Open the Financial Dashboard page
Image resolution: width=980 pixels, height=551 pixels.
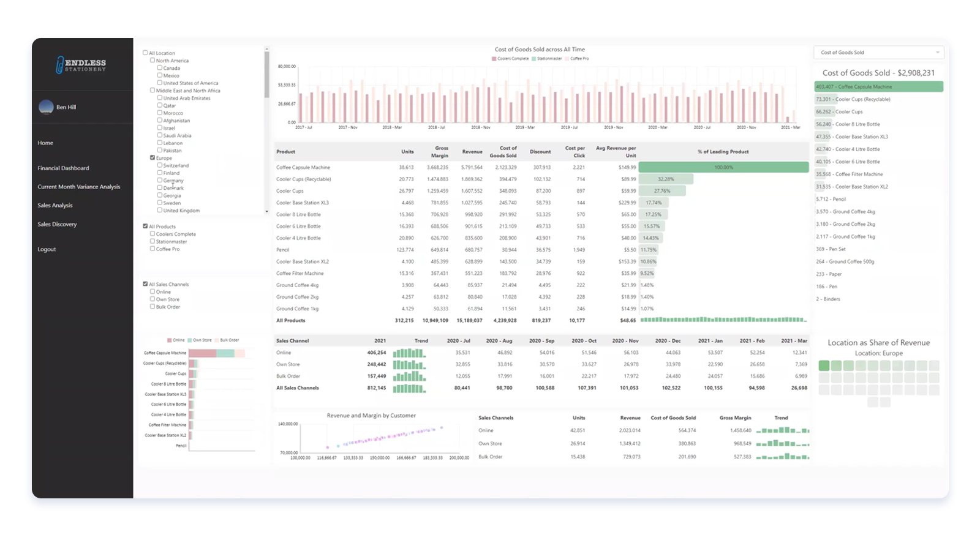63,168
